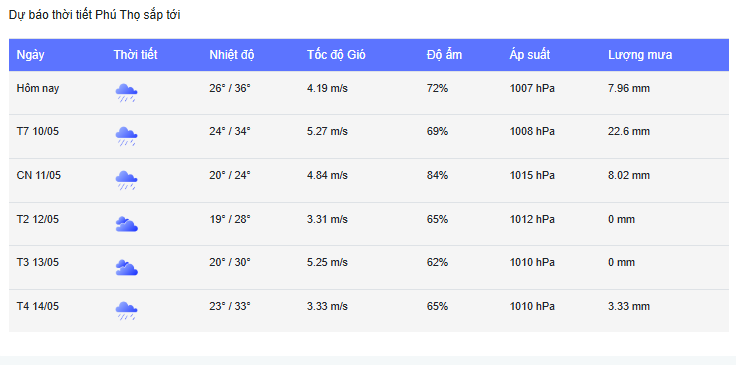The height and width of the screenshot is (365, 736).
Task: Select the Áp suất column header
Action: pos(530,55)
